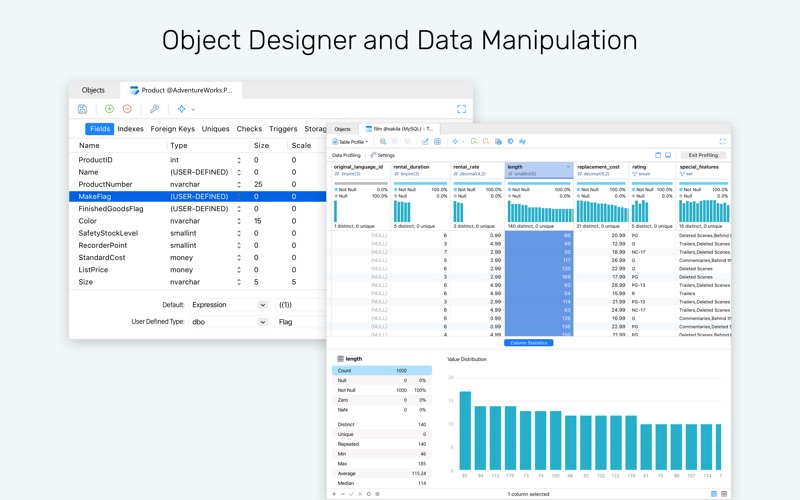Save the Product table design
This screenshot has height=500, width=800.
82,109
